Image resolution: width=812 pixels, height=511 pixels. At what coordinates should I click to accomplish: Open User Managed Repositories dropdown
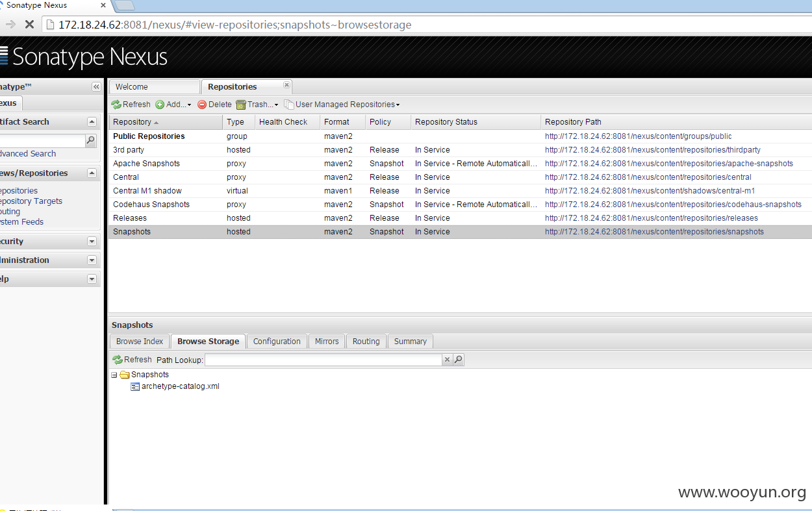342,105
